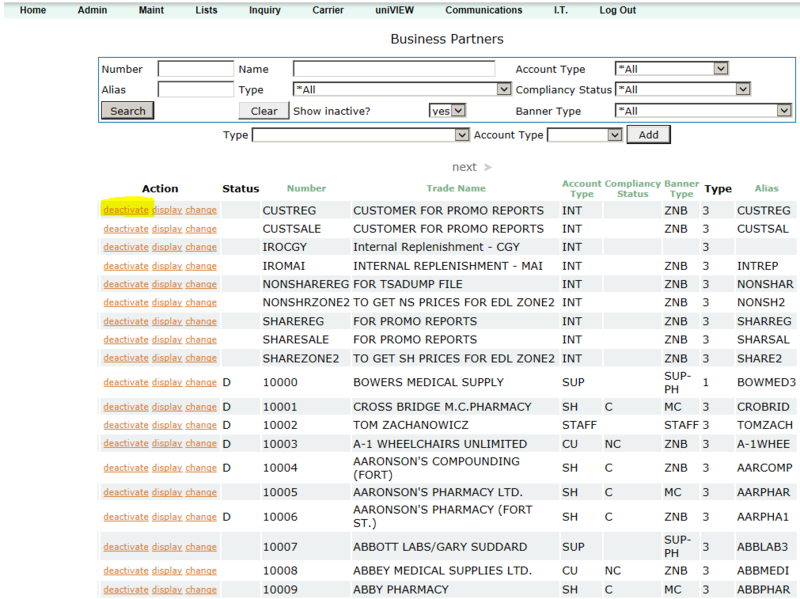Select the trade name BOWERS MEDICAL SUPPLY
The height and width of the screenshot is (599, 800).
tap(429, 382)
